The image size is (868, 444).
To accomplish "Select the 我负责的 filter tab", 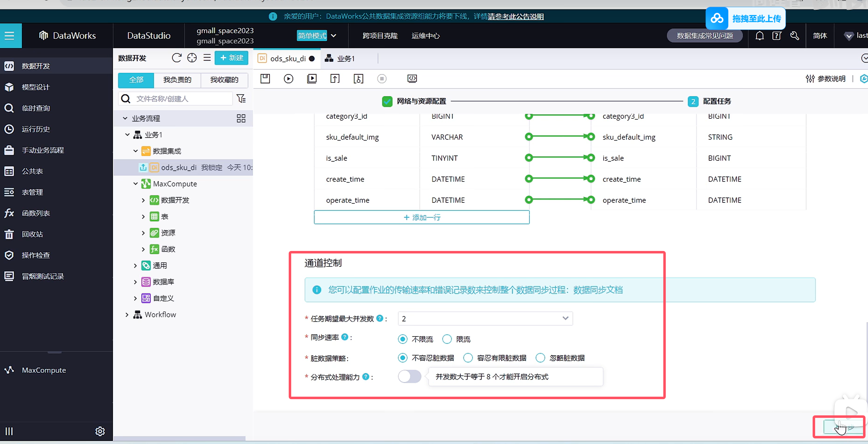I will pos(177,80).
